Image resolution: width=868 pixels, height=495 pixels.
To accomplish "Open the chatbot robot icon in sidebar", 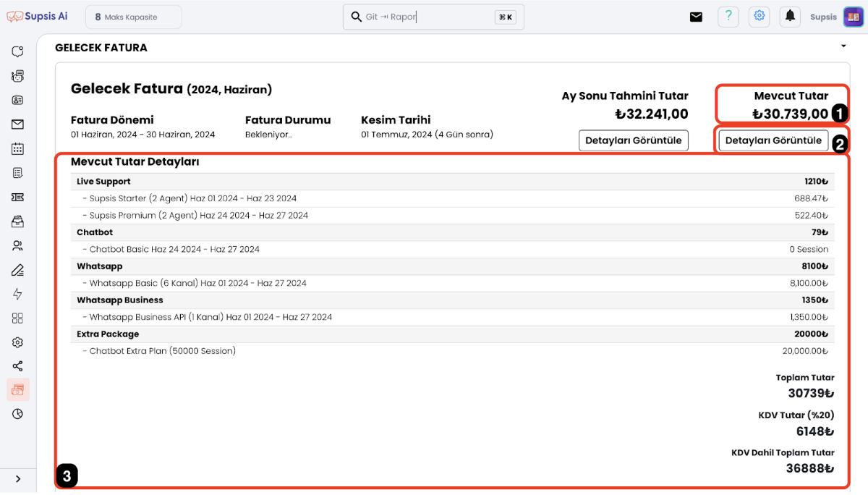I will click(x=17, y=76).
